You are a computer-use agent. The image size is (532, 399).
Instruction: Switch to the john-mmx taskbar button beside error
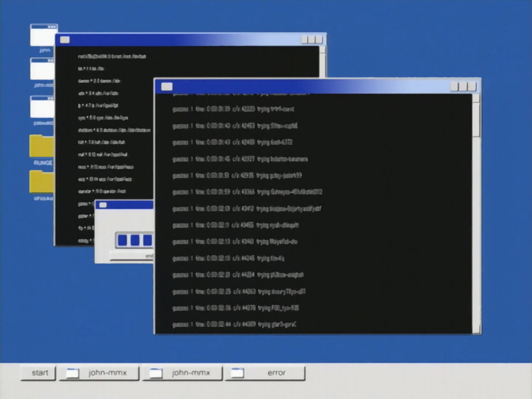pyautogui.click(x=183, y=373)
